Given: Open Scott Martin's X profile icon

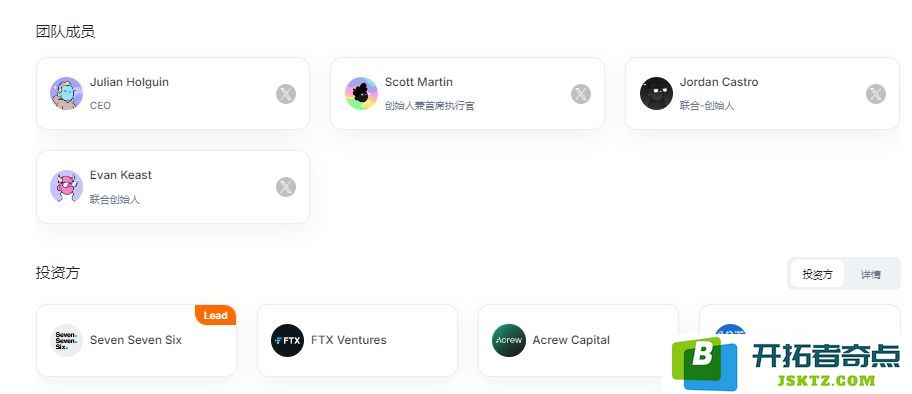Looking at the screenshot, I should [x=580, y=94].
